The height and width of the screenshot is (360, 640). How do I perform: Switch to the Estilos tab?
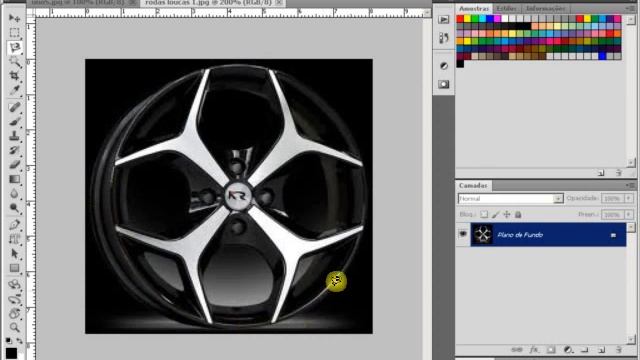pos(506,8)
